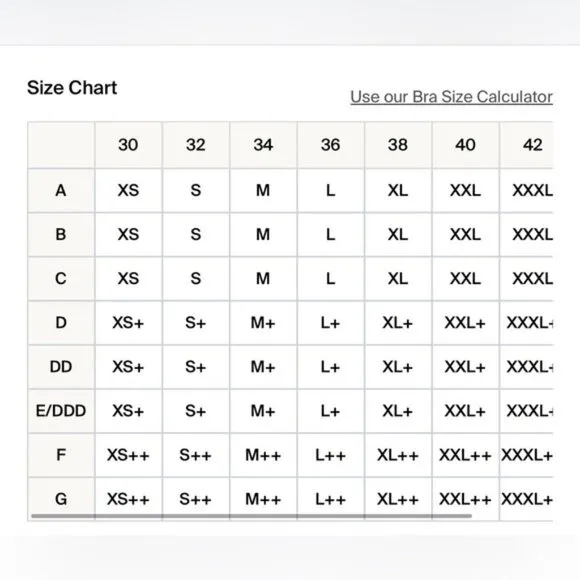Image resolution: width=580 pixels, height=580 pixels.
Task: Click the XL++ cell in row F
Action: click(x=398, y=455)
